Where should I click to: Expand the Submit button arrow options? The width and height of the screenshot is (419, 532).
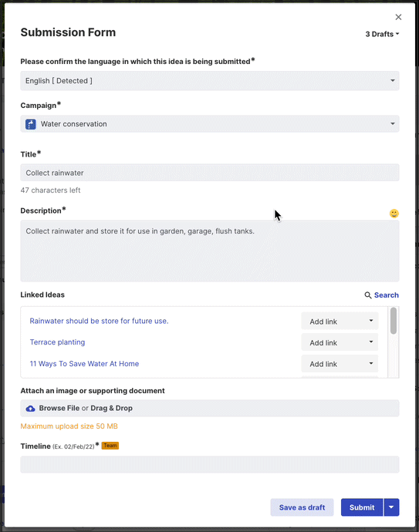391,507
